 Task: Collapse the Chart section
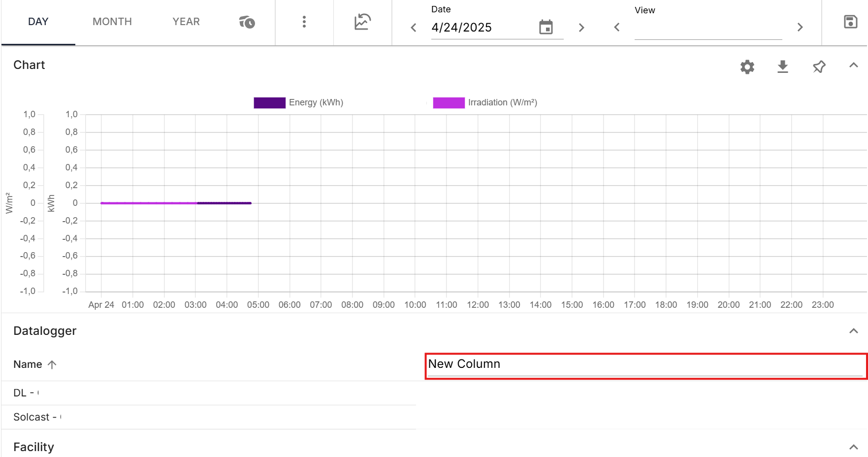[853, 65]
